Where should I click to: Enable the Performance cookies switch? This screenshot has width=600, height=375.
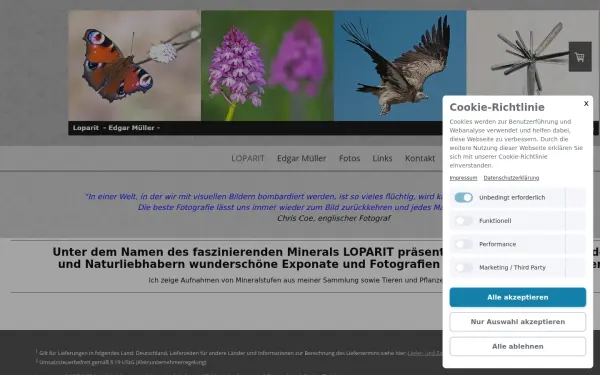point(464,244)
